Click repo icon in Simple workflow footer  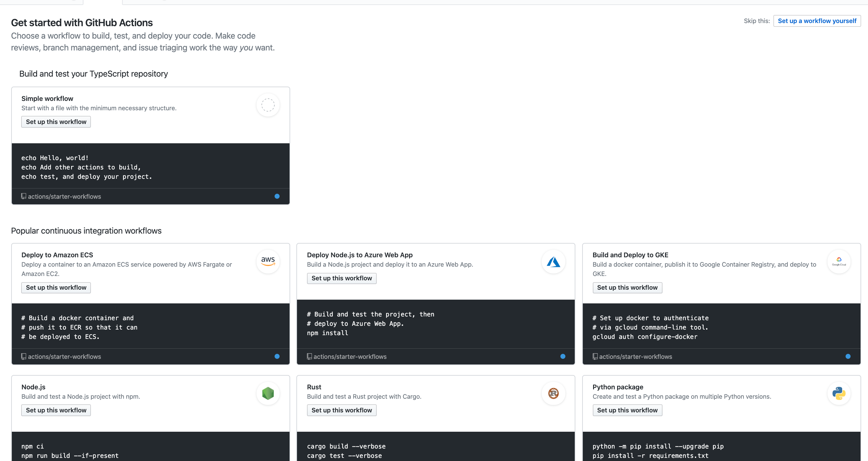point(24,196)
